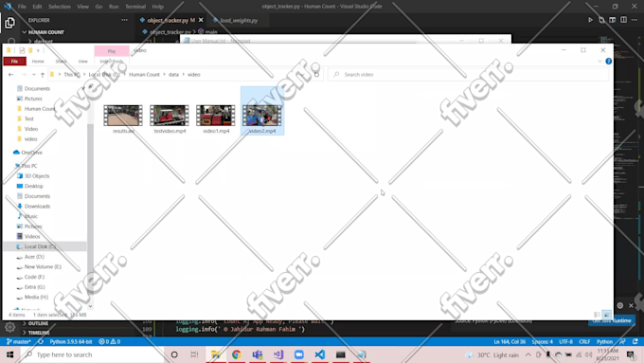Close the object_tracker.py tab
The height and width of the screenshot is (363, 644).
(x=201, y=20)
